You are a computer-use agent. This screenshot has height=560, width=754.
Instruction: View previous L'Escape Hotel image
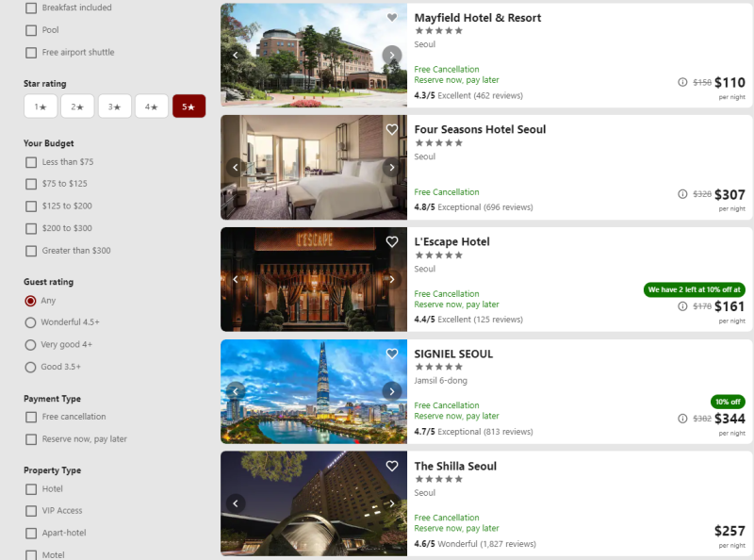tap(235, 279)
